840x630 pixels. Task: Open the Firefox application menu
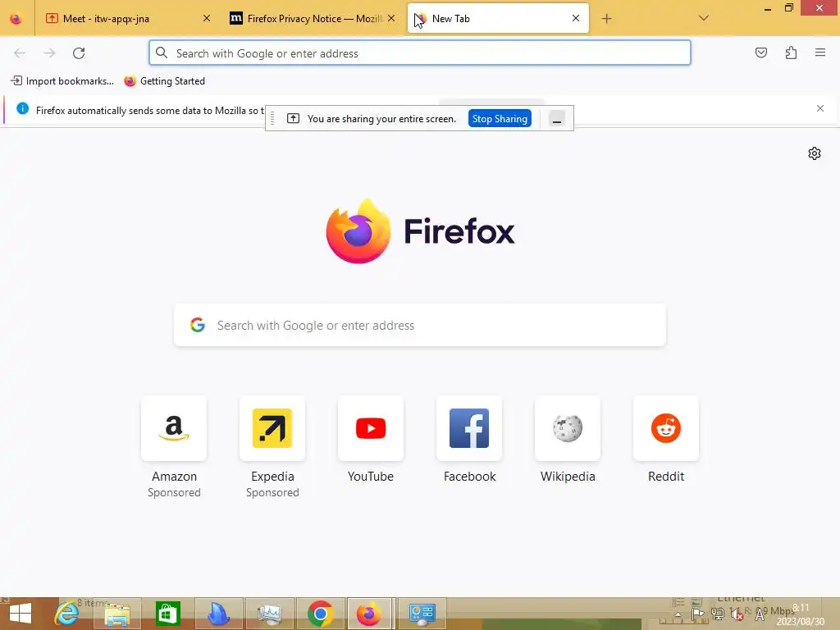pyautogui.click(x=820, y=52)
